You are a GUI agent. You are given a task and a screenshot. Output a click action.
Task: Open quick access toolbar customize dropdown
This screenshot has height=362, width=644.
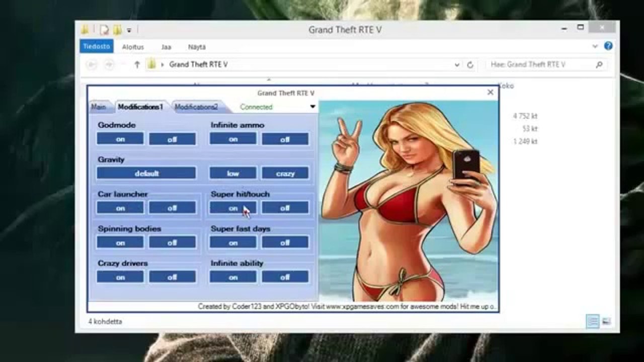point(129,30)
